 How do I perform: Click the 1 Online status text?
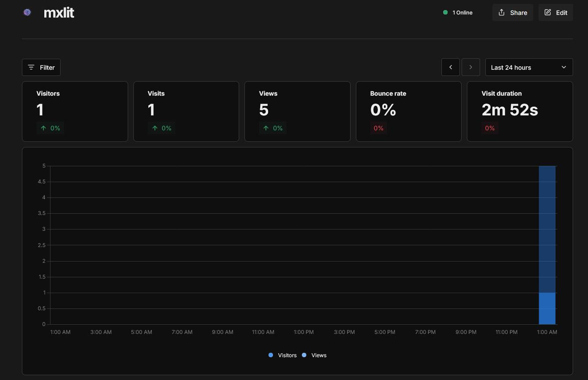click(x=463, y=13)
